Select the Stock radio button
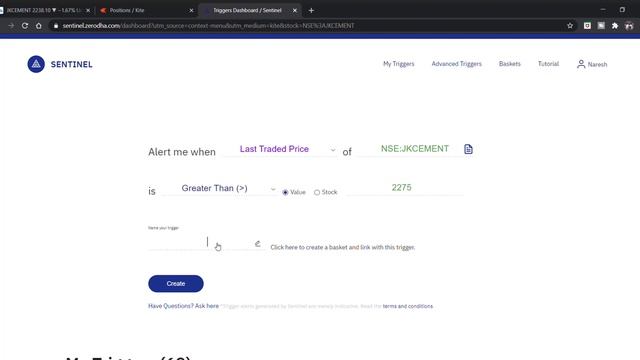640x360 pixels. pos(317,192)
